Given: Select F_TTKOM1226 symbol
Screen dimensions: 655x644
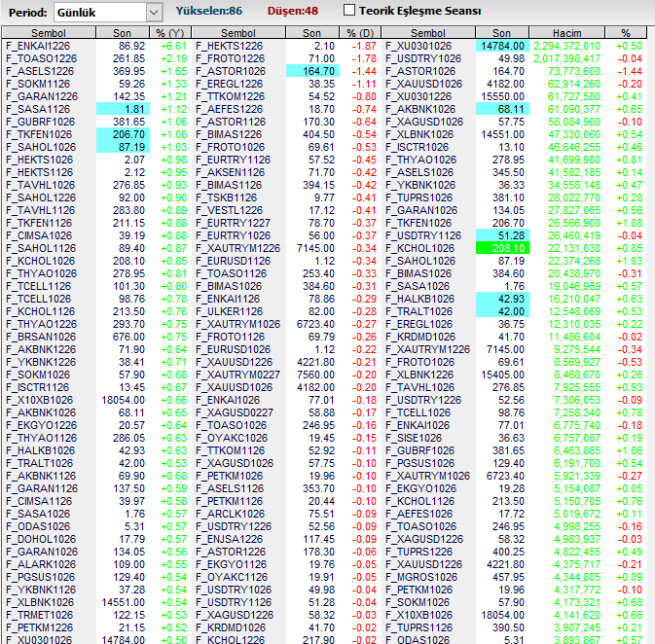Looking at the screenshot, I should click(230, 96).
